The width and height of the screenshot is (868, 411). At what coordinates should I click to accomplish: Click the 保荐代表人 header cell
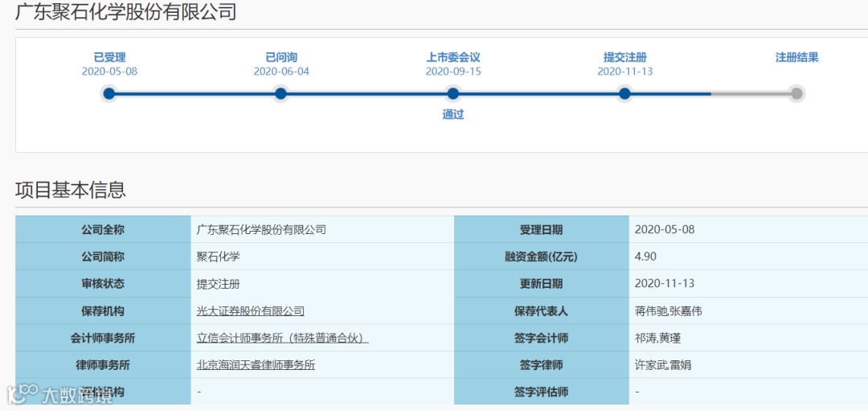542,310
